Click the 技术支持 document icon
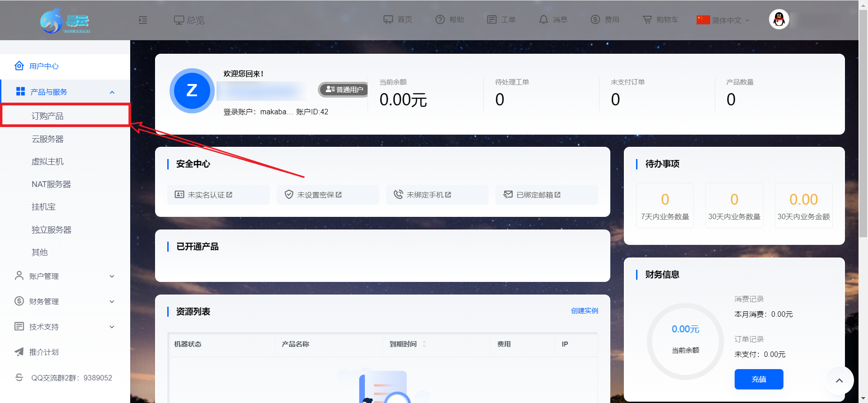The image size is (868, 403). pos(19,326)
